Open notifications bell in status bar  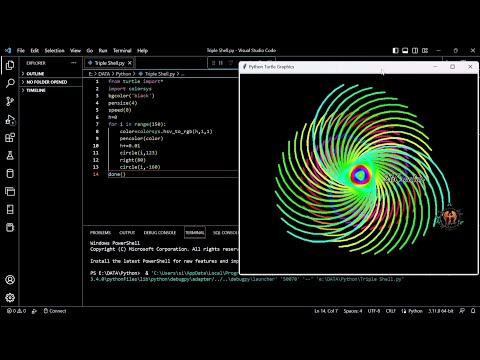473,311
